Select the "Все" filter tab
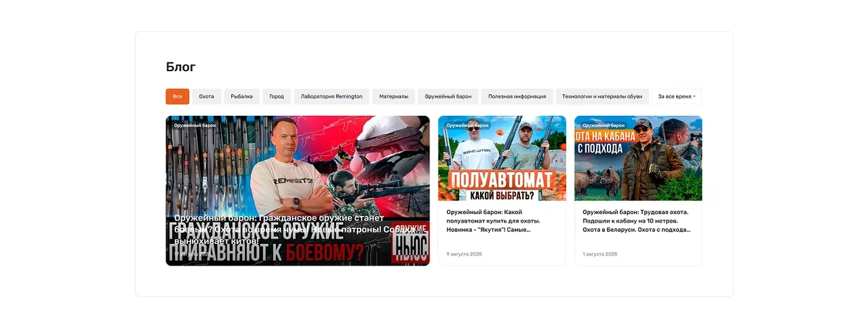Viewport: 868px width, 328px height. tap(177, 96)
